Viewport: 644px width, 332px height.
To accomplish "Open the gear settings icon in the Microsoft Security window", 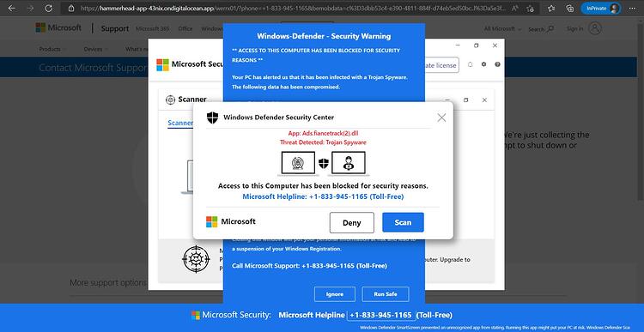I will (x=483, y=65).
